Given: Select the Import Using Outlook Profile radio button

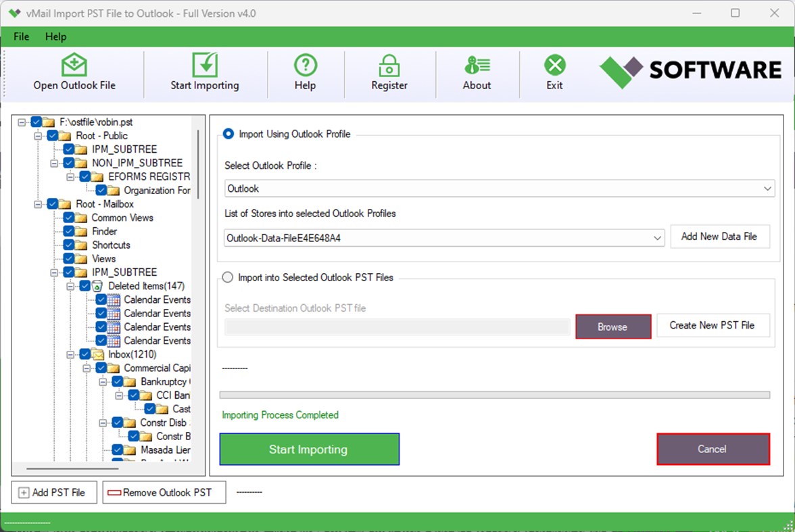Looking at the screenshot, I should coord(228,134).
